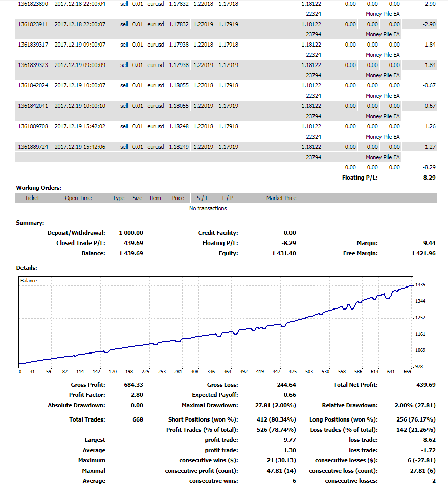Click the Working Orders section heading
Screen dimensions: 448x486
tap(38, 188)
